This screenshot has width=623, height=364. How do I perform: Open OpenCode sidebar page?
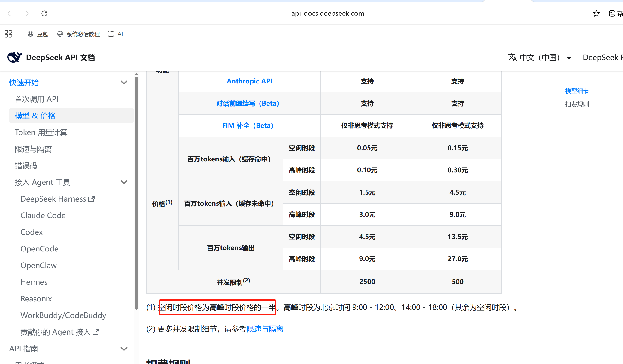[39, 249]
